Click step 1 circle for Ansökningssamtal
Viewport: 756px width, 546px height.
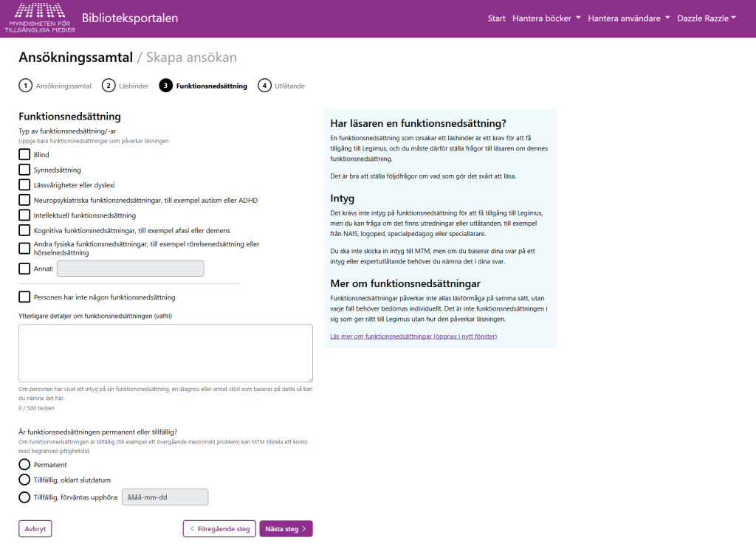(25, 86)
